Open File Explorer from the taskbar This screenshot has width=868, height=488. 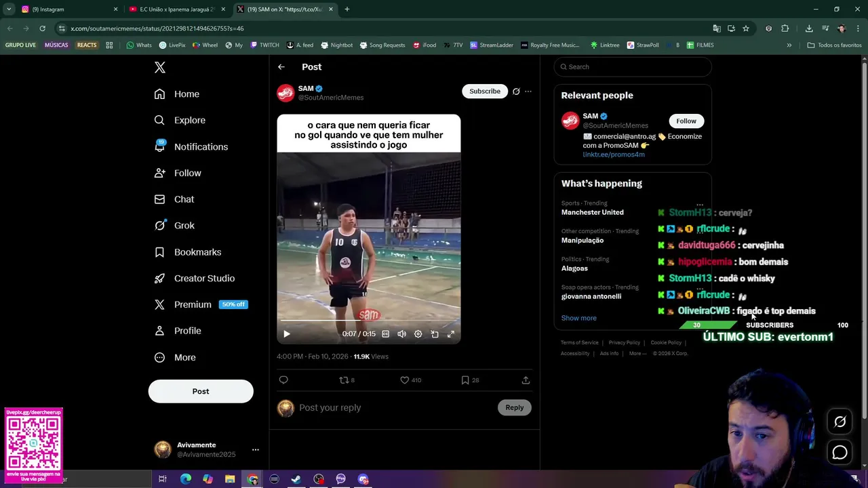pos(230,479)
